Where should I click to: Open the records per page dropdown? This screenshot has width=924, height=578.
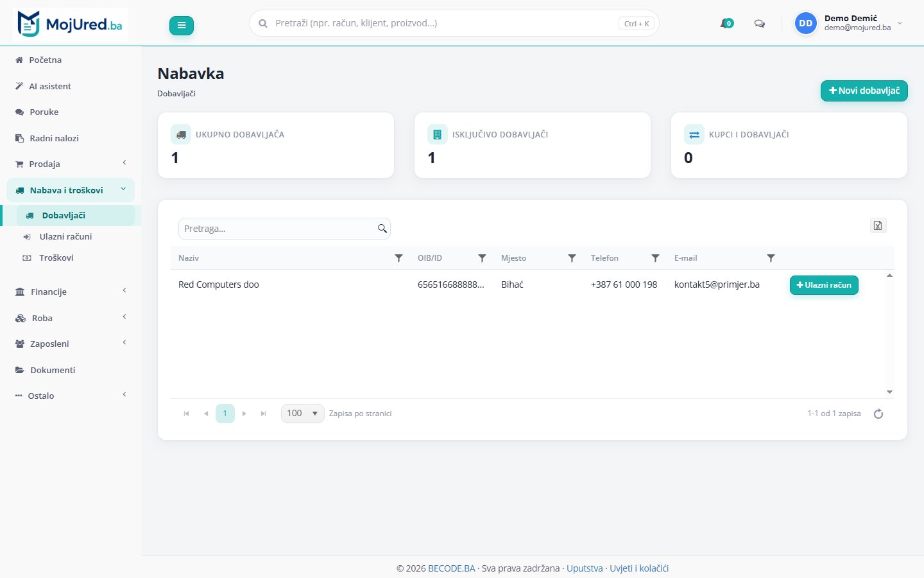[302, 414]
